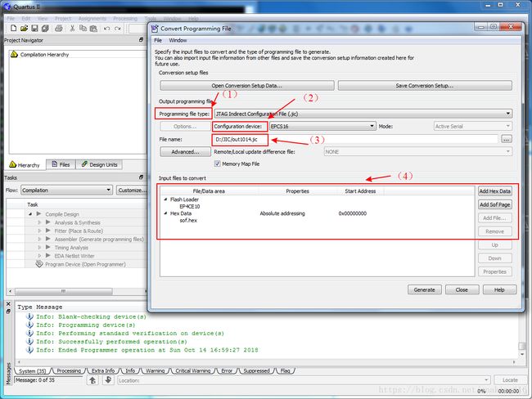Click the Cut scissors icon

pos(72,29)
